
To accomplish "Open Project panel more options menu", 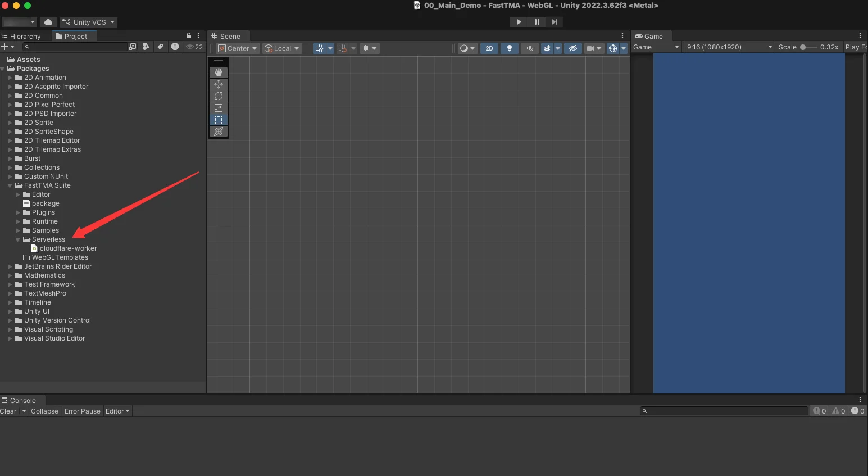I will point(198,35).
